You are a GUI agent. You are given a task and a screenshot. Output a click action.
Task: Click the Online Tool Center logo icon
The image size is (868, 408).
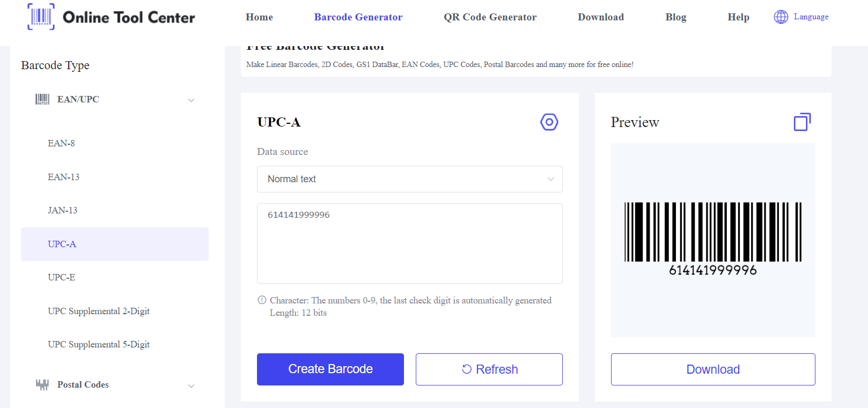coord(41,17)
